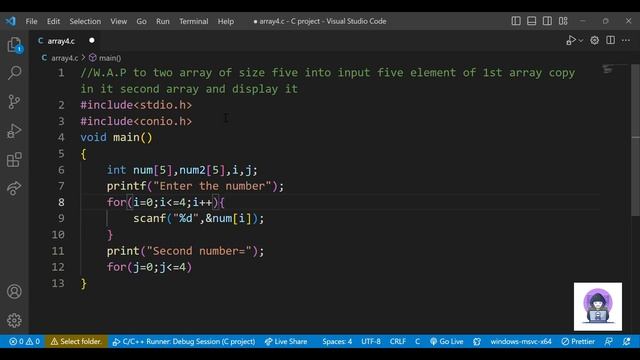Screen dimensions: 640x360
Task: Click window title array4.c - C project
Action: point(320,21)
